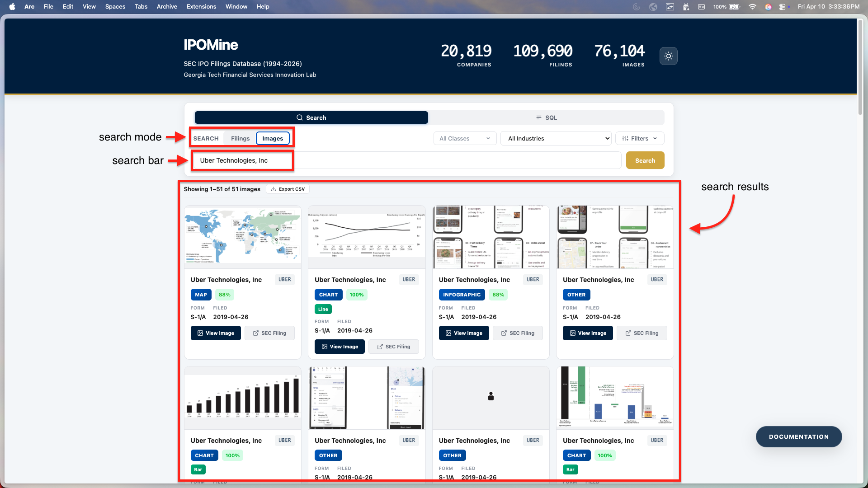Open the Edit menu

tap(68, 6)
